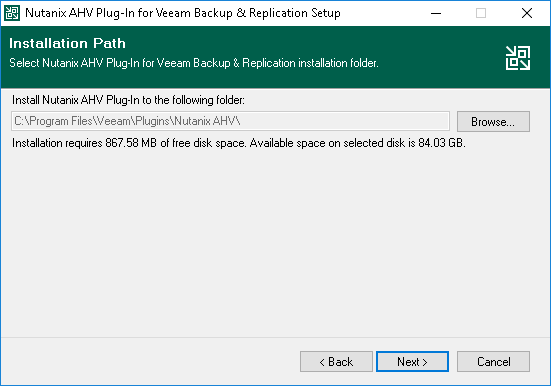Viewport: 551px width, 386px height.
Task: Click "Install Nutanix AHV Plug-In to the following folder" label
Action: 128,100
